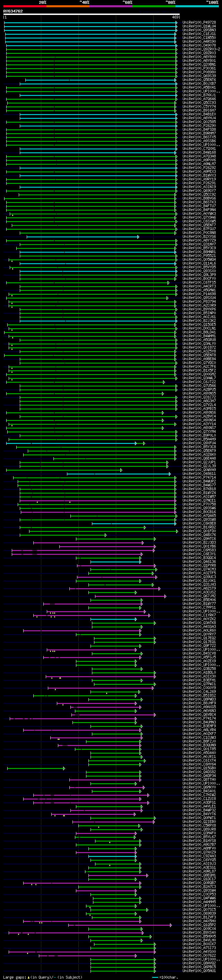Screen dimensions: 222x980
Task: Open hit UniRef100_Q9ZR03-2
Action: pyautogui.click(x=201, y=49)
